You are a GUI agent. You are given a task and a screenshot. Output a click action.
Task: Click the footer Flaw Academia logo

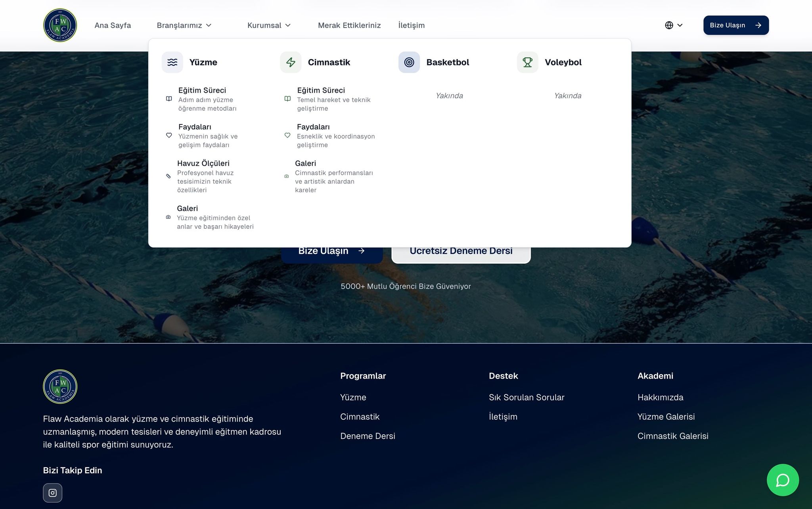60,387
